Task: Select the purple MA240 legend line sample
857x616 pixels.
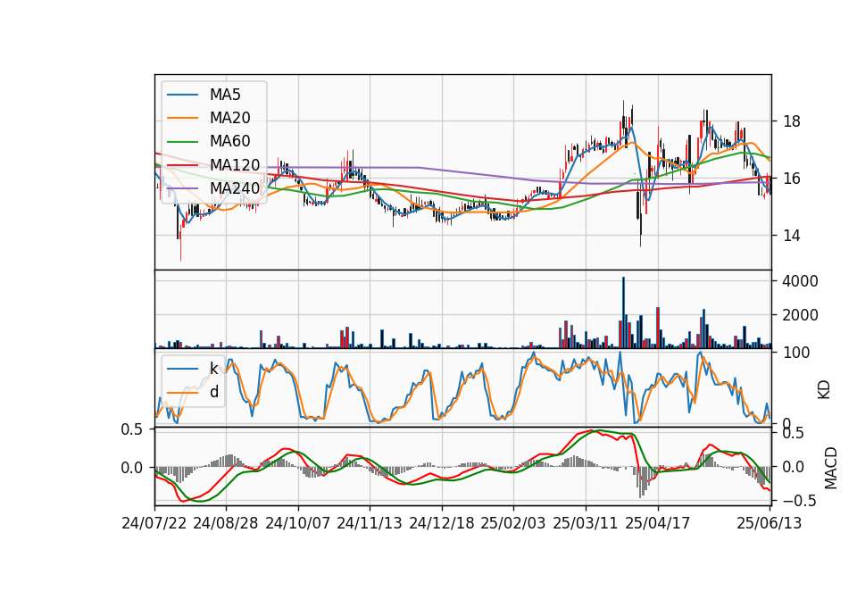Action: click(x=182, y=188)
